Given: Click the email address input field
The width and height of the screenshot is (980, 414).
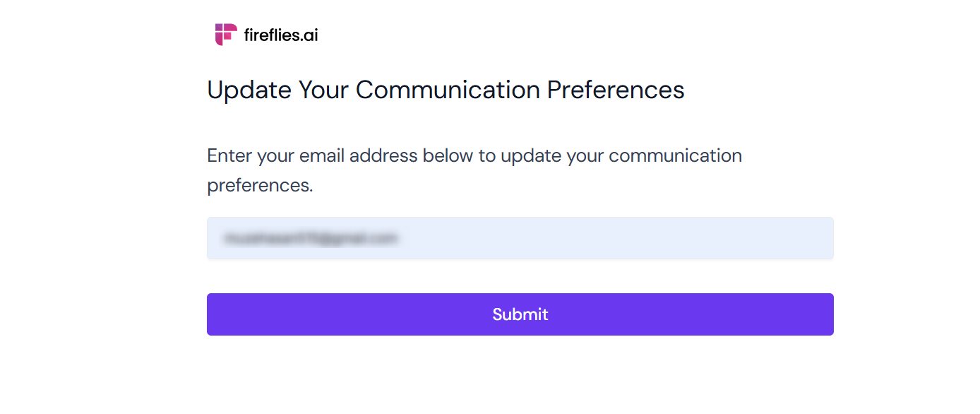Looking at the screenshot, I should [520, 238].
